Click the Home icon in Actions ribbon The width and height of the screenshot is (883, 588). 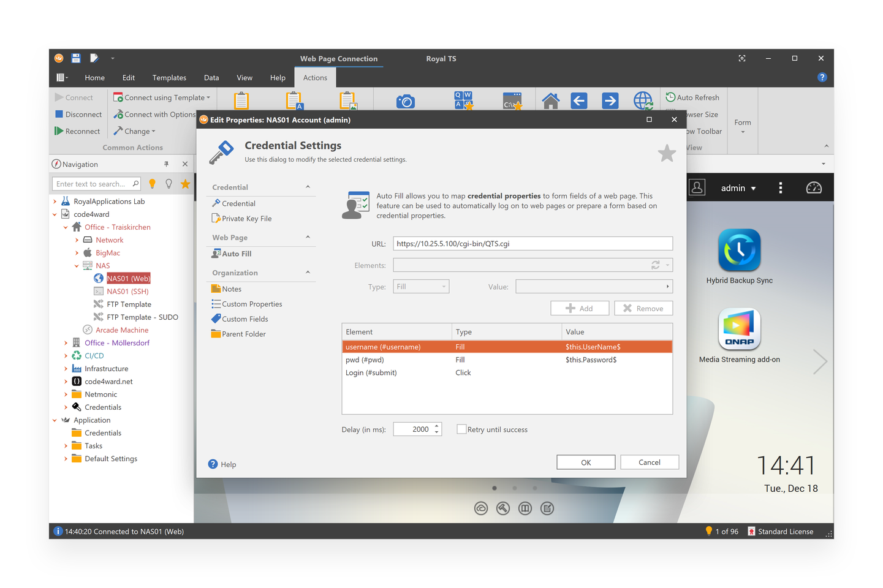(x=550, y=101)
